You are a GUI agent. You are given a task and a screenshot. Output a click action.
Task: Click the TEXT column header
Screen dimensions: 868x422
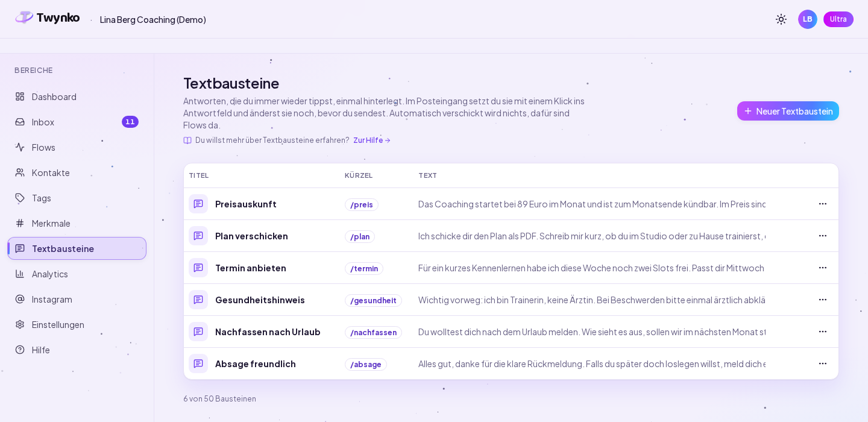[x=427, y=175]
